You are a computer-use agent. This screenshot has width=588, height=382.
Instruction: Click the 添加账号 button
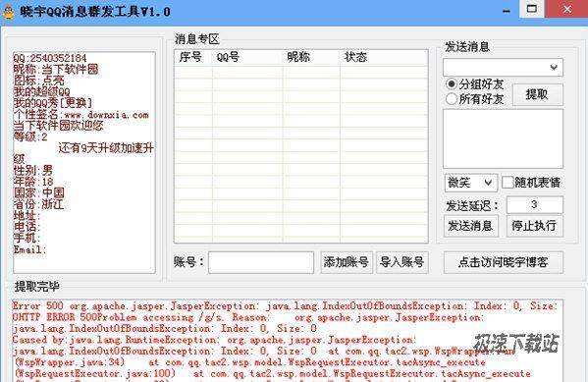click(347, 262)
